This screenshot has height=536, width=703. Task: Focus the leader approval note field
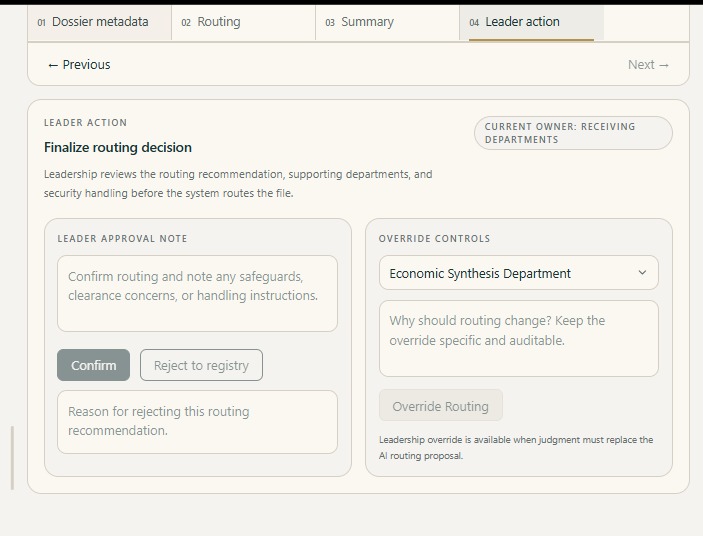pos(197,294)
